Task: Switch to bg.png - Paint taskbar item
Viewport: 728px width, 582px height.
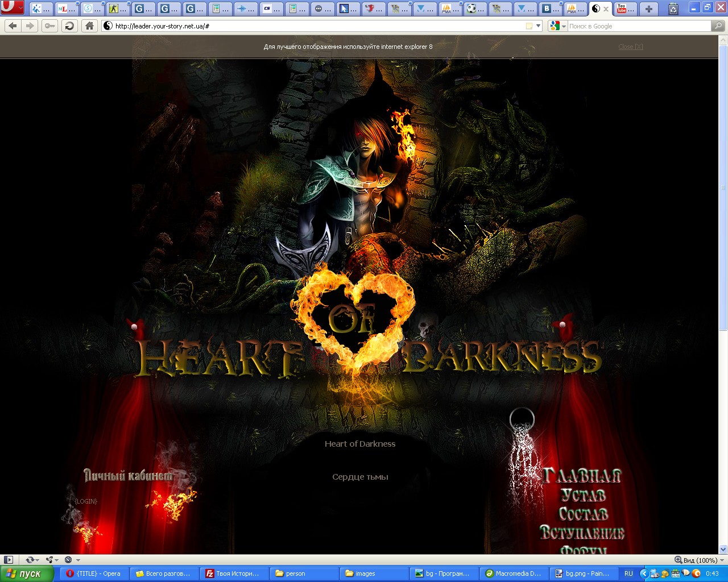Action: tap(583, 573)
